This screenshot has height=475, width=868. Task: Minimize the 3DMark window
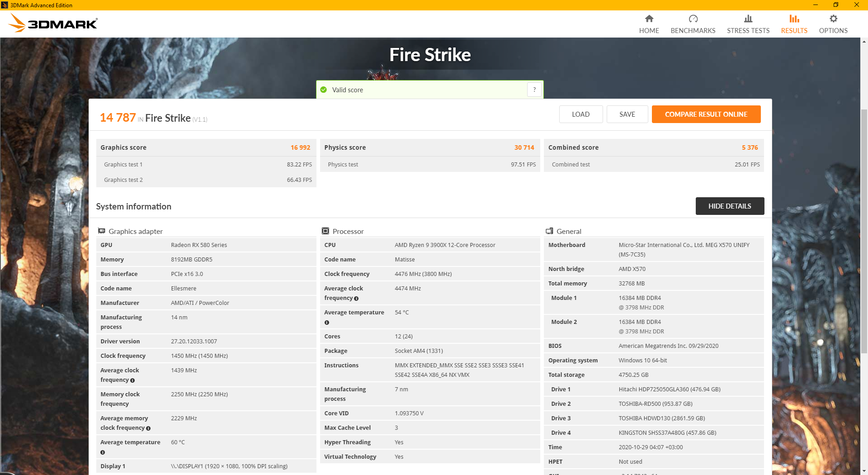pos(816,5)
